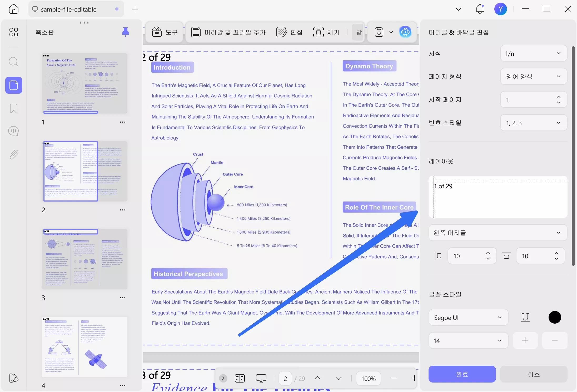
Task: Click the Historical Perspectives heading
Action: (x=189, y=274)
